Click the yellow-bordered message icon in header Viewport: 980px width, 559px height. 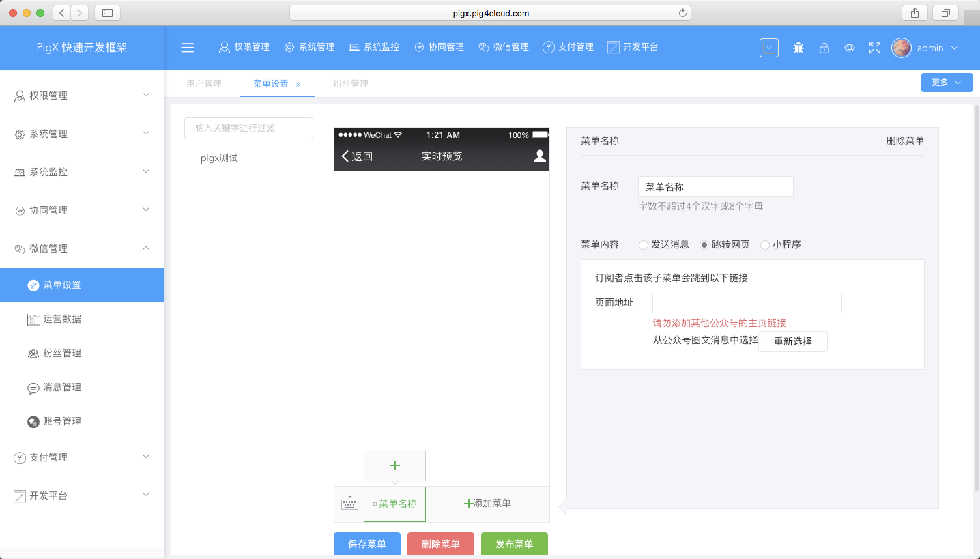(769, 48)
